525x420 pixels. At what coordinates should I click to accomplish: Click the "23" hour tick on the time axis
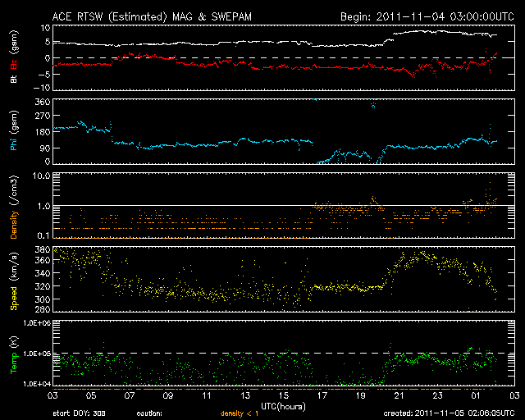pos(437,396)
